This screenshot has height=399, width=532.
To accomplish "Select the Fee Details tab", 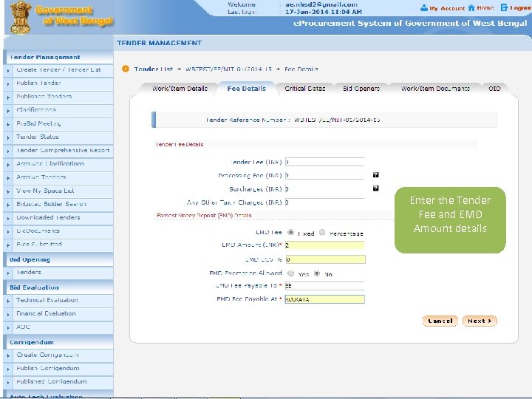I will pyautogui.click(x=247, y=89).
